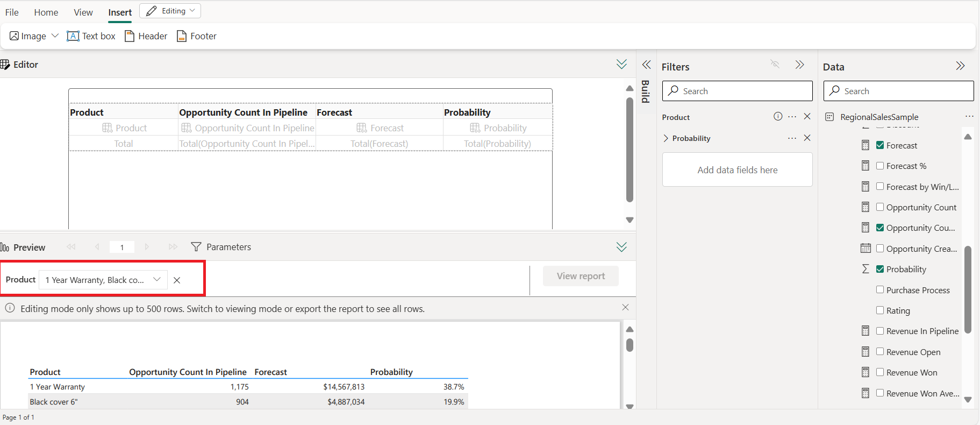Screen dimensions: 980x425
Task: Clear the Product parameter value
Action: (x=177, y=280)
